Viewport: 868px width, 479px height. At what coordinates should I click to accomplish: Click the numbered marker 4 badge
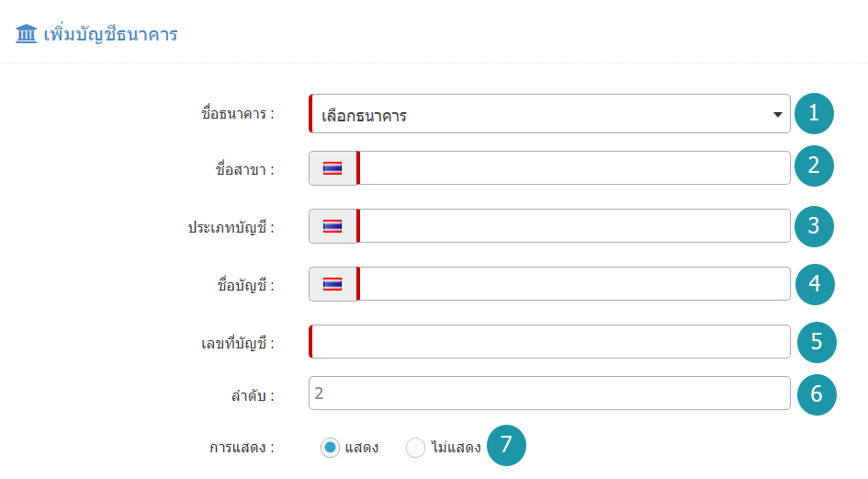point(815,284)
